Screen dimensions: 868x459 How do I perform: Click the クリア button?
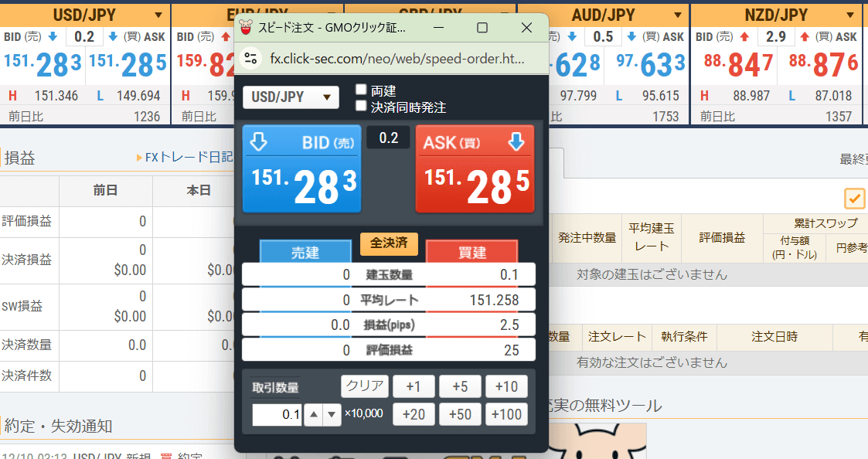[364, 386]
